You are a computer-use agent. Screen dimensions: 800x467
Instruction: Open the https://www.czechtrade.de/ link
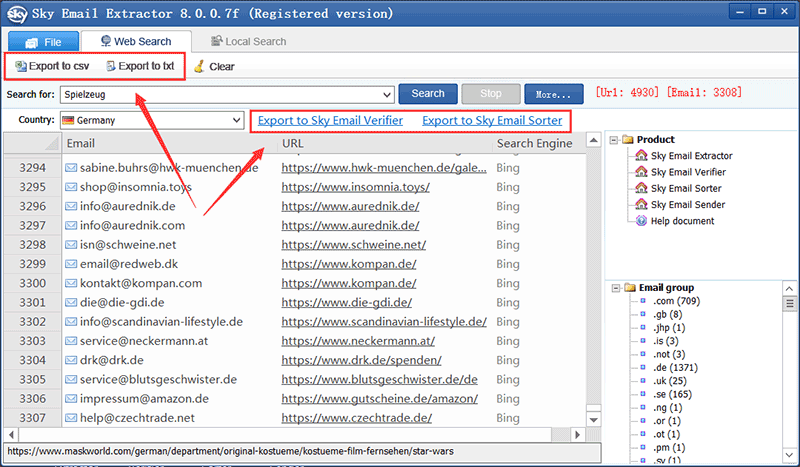356,418
